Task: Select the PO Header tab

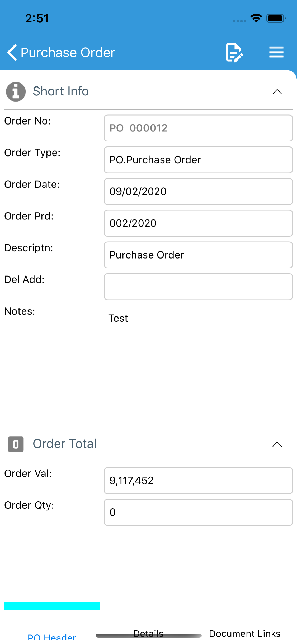Action: tap(52, 637)
